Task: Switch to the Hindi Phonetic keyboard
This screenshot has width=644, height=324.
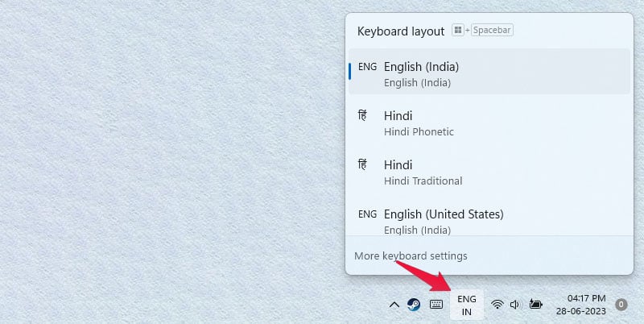Action: 489,123
